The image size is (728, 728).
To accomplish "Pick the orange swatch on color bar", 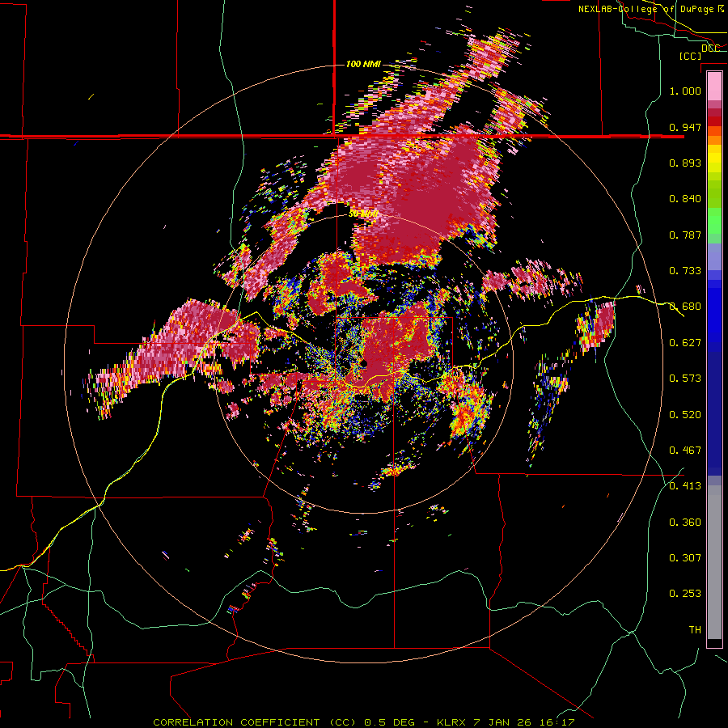I will [714, 140].
